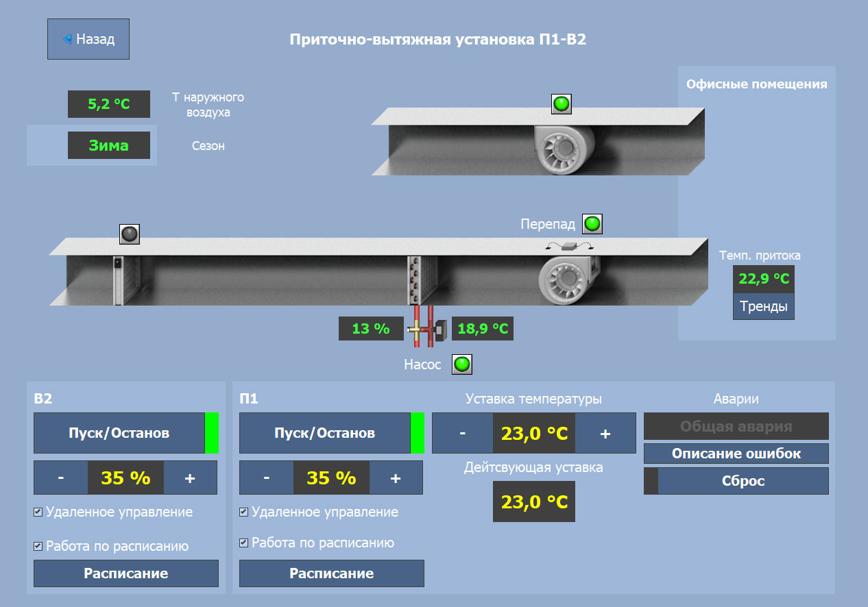
Task: Toggle В2 Удаленное управление checkbox
Action: click(x=38, y=512)
